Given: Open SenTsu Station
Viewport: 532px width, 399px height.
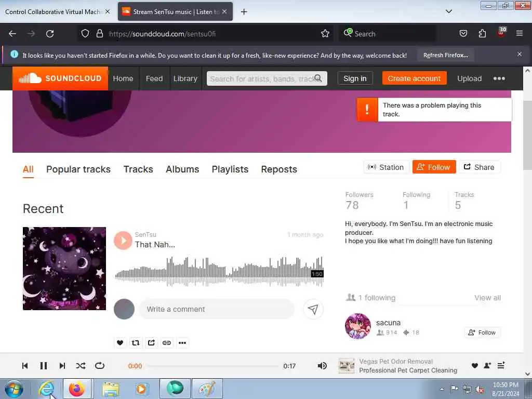Looking at the screenshot, I should click(386, 167).
